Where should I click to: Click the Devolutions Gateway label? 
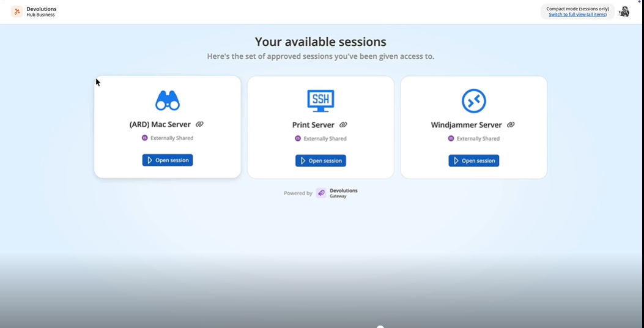coord(344,193)
